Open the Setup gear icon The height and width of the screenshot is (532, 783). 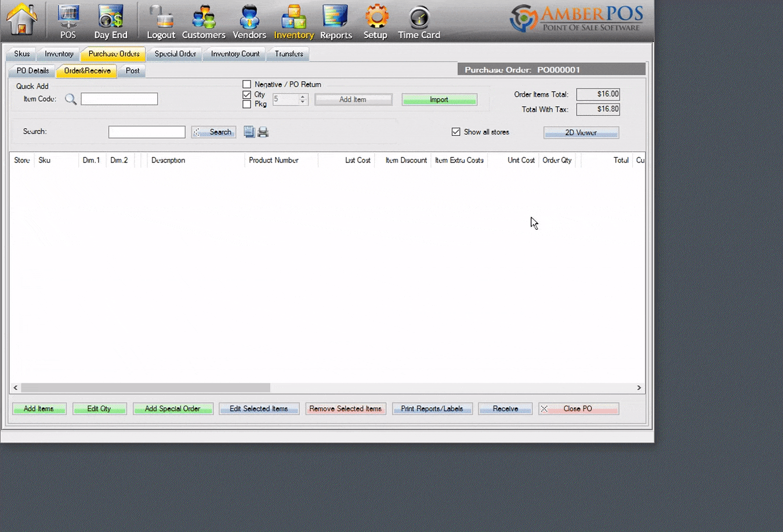coord(376,17)
